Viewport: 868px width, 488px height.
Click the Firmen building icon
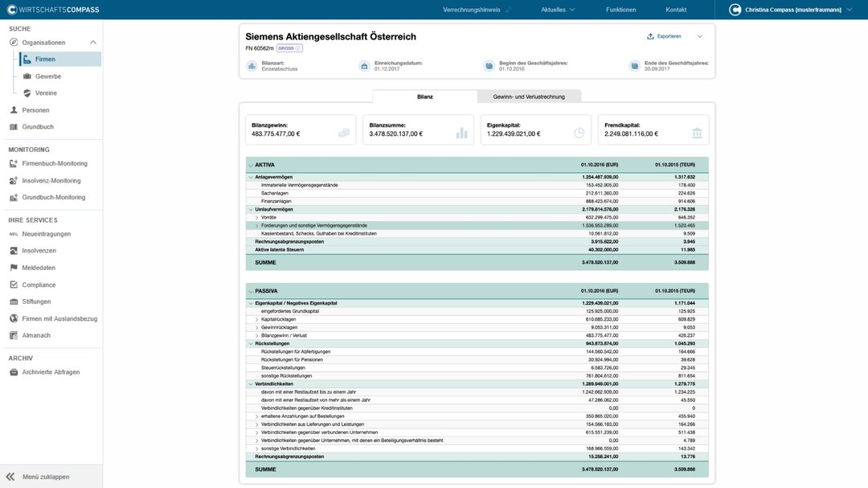click(27, 59)
